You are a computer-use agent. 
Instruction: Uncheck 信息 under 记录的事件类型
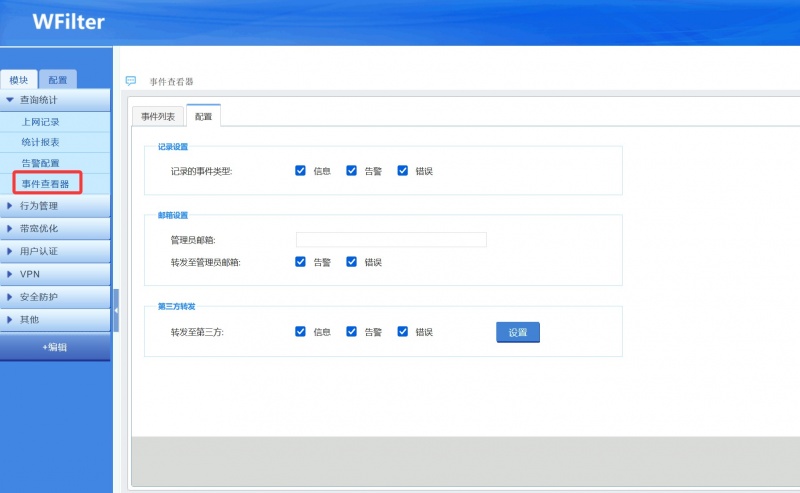click(301, 170)
